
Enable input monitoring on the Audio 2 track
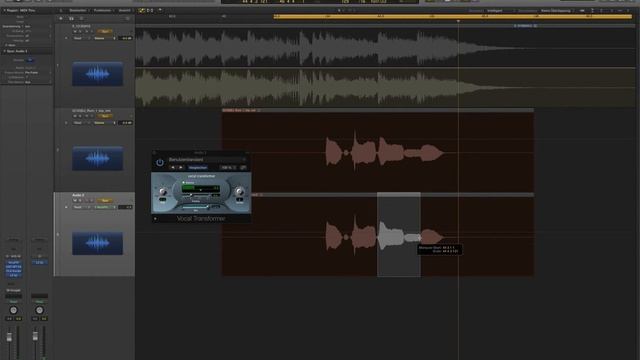point(92,200)
